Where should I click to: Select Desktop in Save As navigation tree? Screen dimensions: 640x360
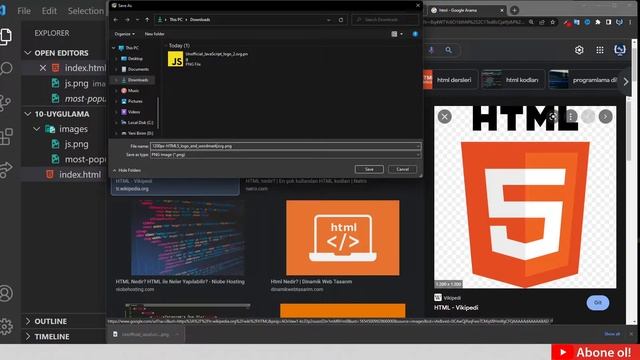point(135,58)
